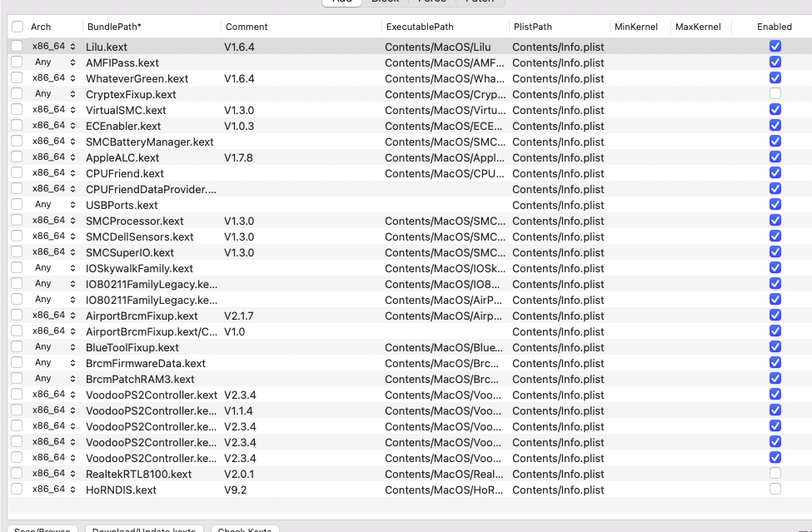Open the Arch dropdown for Lilu.kext
Viewport: 812px width, 532px height.
coord(54,47)
